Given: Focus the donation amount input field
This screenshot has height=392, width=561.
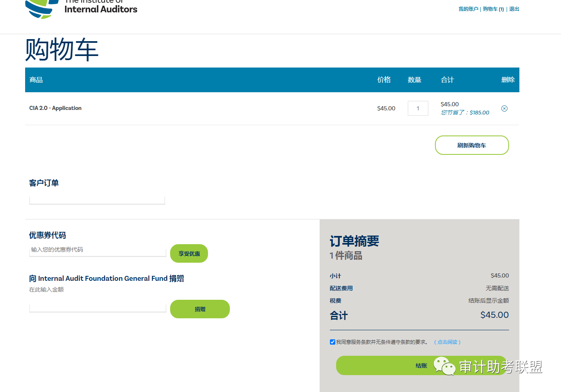Looking at the screenshot, I should tap(98, 308).
